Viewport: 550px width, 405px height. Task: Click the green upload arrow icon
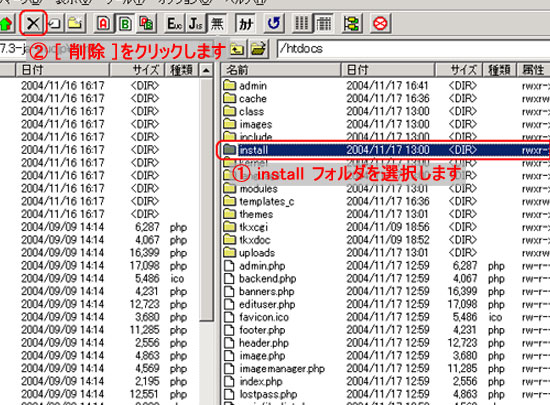click(6, 23)
